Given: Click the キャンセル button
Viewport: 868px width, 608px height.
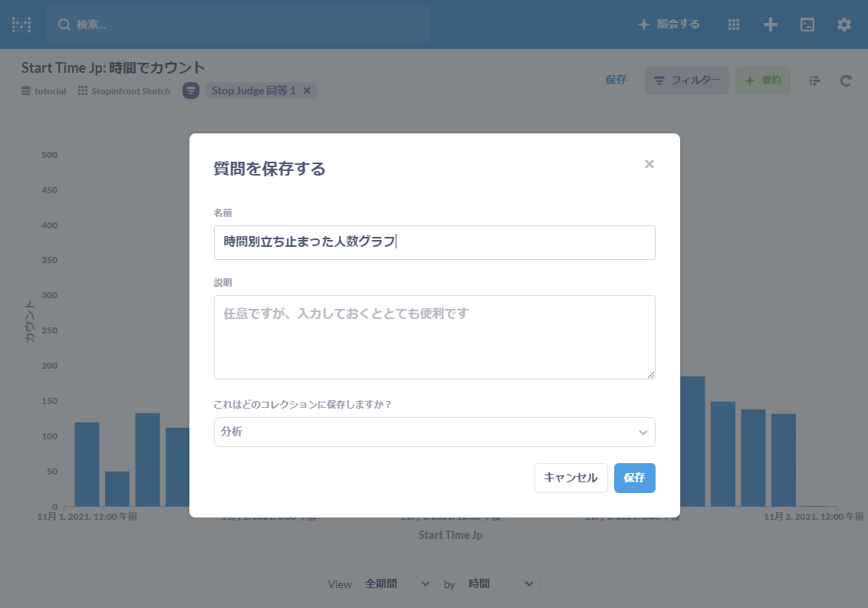Looking at the screenshot, I should [570, 478].
